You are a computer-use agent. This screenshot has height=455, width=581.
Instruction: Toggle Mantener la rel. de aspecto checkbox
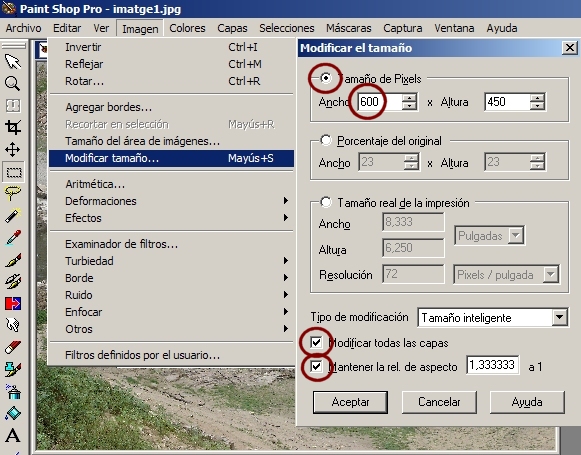[x=316, y=366]
